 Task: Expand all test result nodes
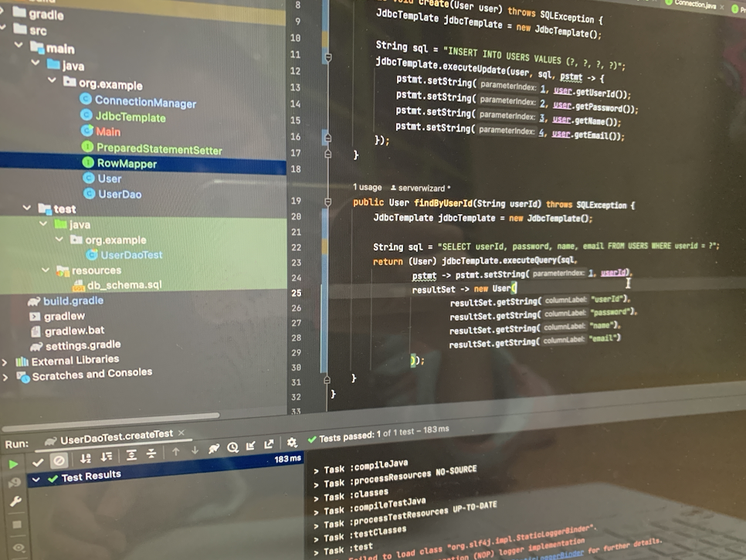coord(131,455)
